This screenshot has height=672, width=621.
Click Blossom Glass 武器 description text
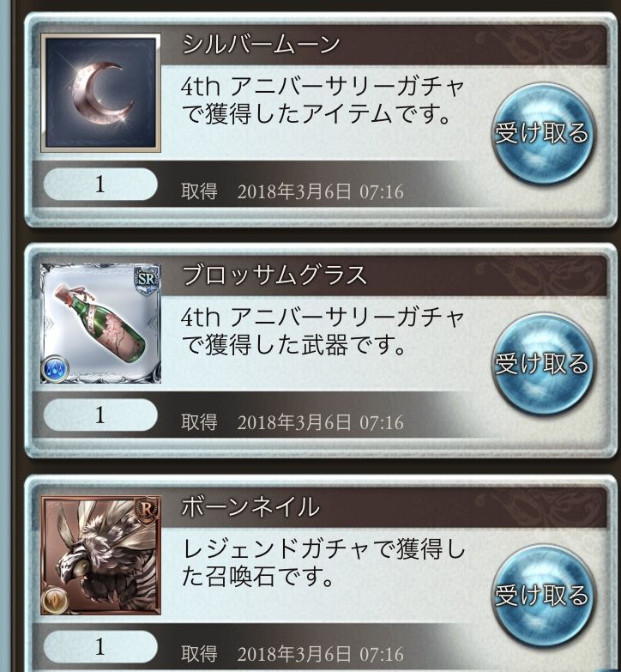tap(322, 331)
